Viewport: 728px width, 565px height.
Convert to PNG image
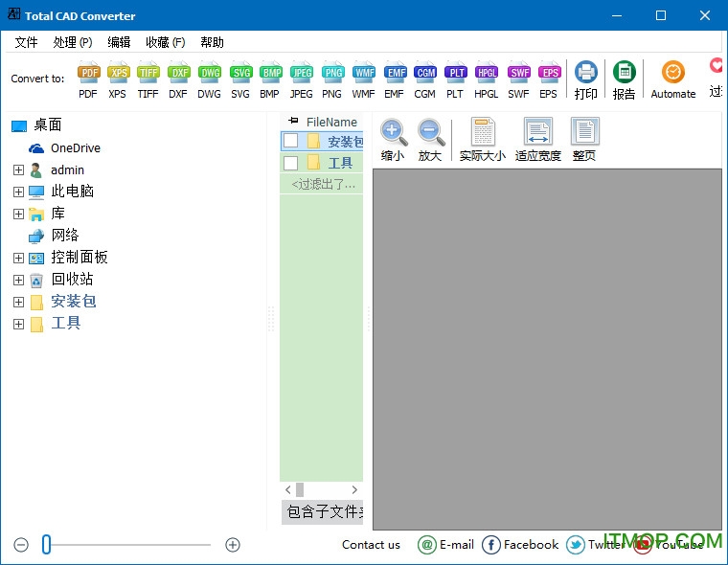click(332, 79)
